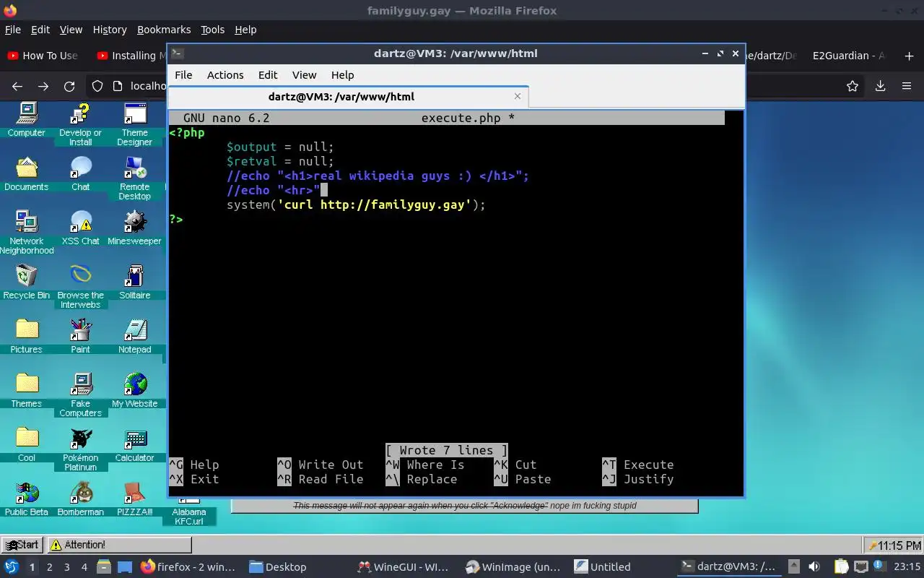Open the terminal File menu
Viewport: 924px width, 578px height.
click(183, 75)
